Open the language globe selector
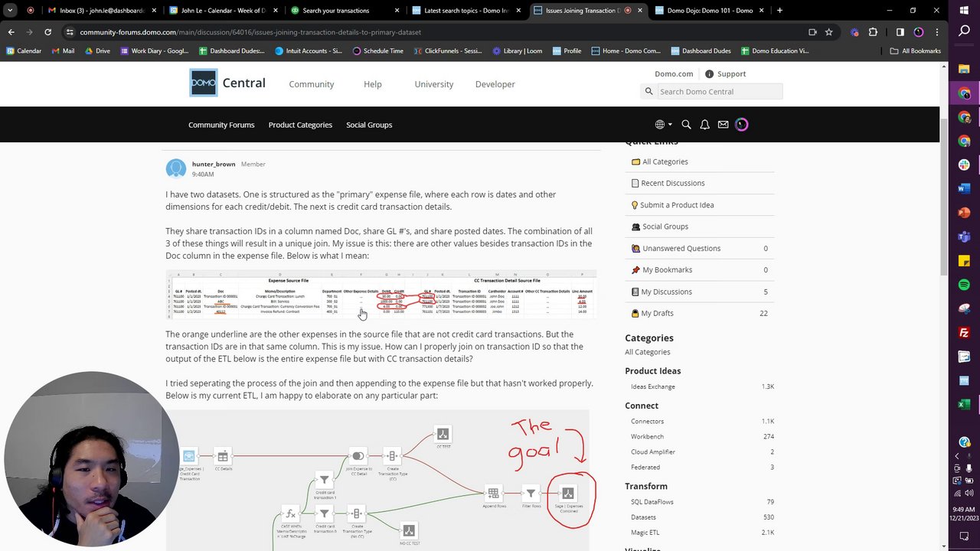 point(663,125)
